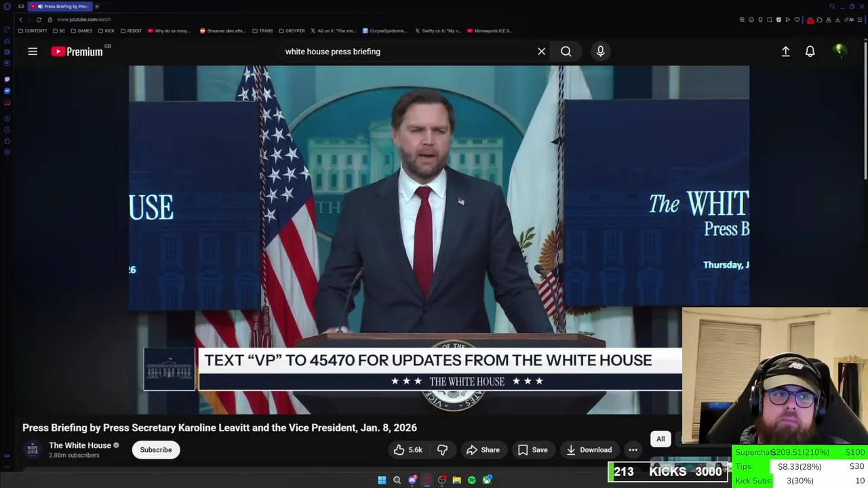Viewport: 868px width, 488px height.
Task: Select the All filter chip
Action: (x=660, y=439)
